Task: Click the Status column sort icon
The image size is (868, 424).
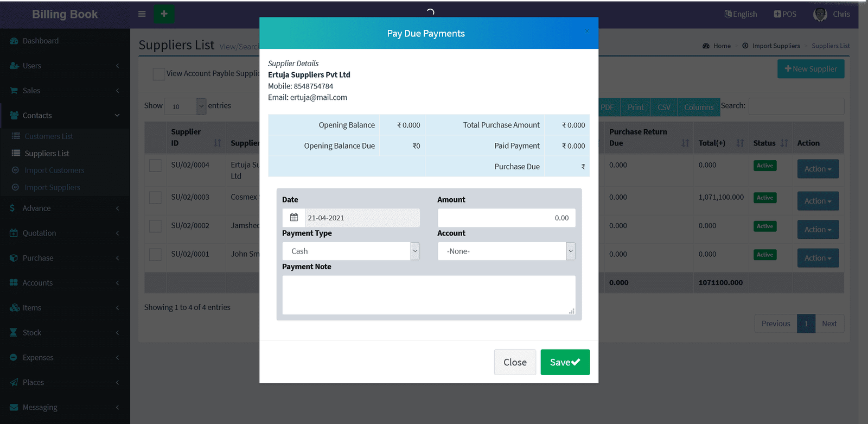Action: click(784, 143)
